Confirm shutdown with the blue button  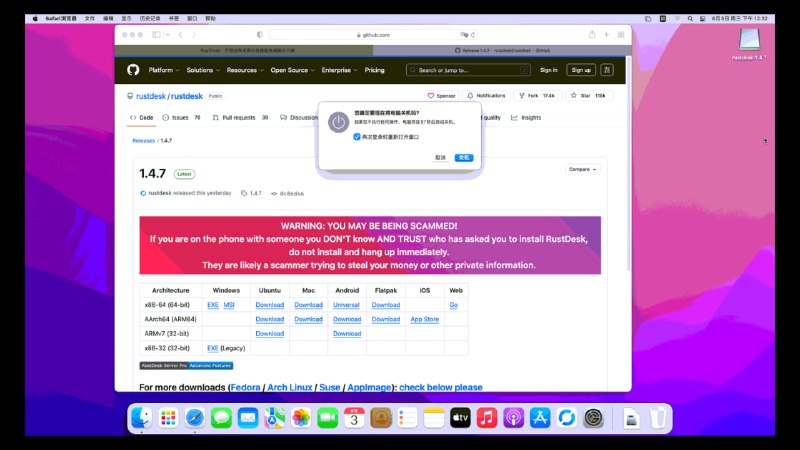pyautogui.click(x=464, y=158)
